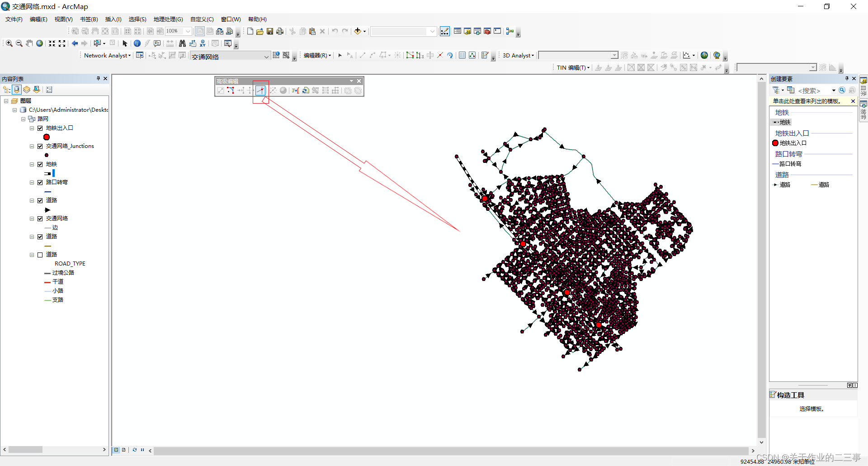Open the ModelBuilder window icon
This screenshot has height=466, width=868.
click(510, 31)
